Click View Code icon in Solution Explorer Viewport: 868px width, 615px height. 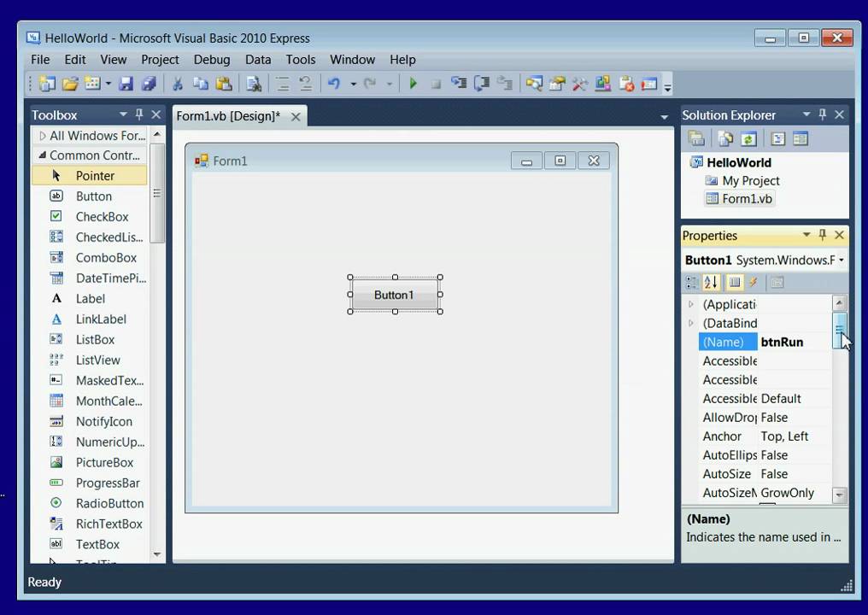pos(777,139)
